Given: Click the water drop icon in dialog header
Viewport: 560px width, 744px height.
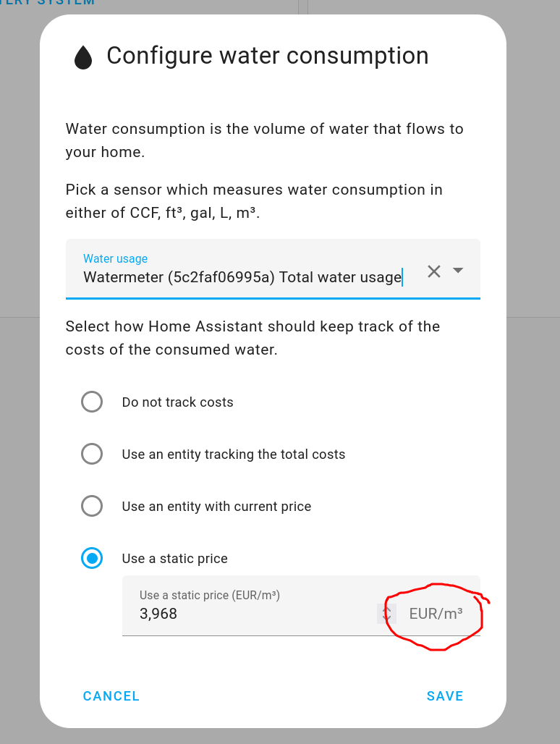Looking at the screenshot, I should pos(84,57).
